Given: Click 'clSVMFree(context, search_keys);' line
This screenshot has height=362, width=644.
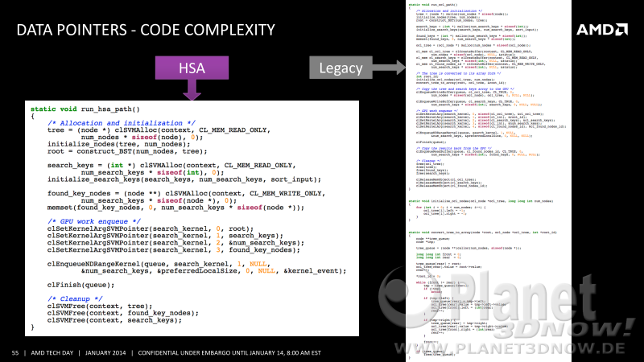Looking at the screenshot, I should (x=114, y=320).
